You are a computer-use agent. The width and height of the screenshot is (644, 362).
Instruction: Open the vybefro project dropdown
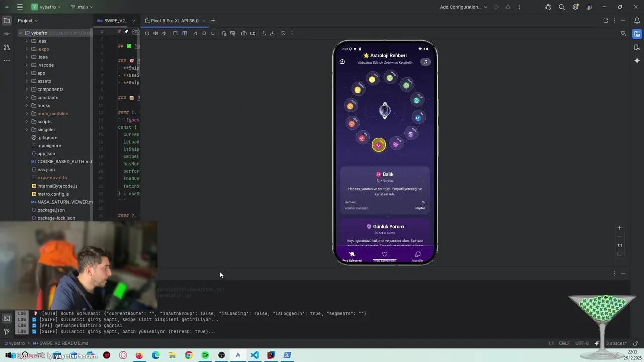(x=46, y=7)
